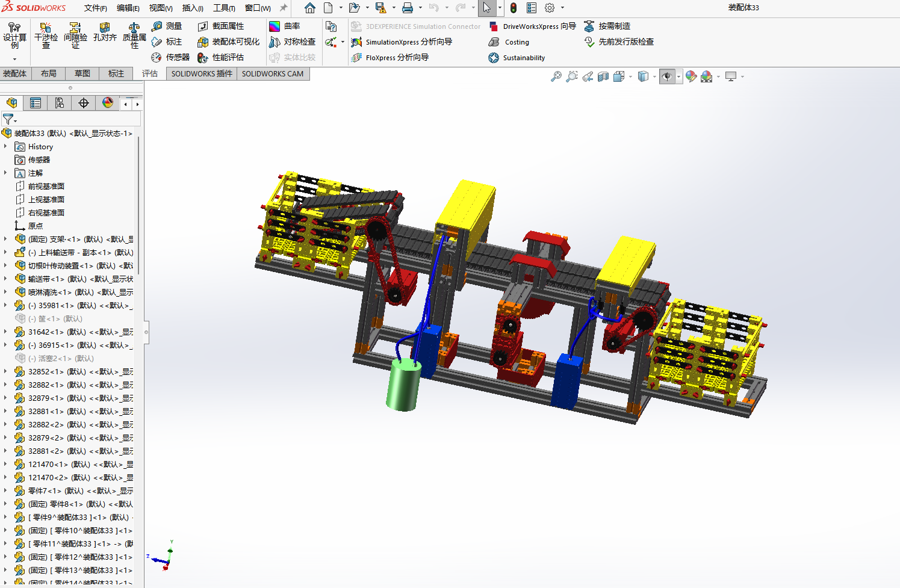
Task: Open DisplayManager tab icon
Action: [107, 103]
